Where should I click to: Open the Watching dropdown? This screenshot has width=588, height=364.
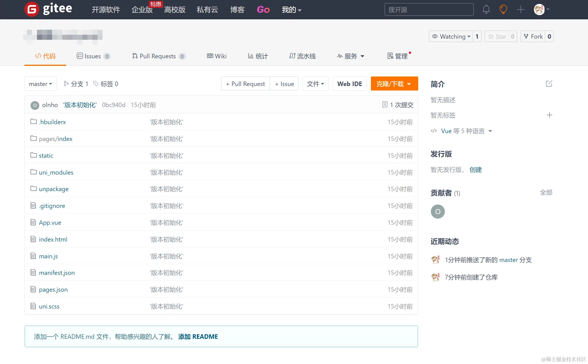point(451,36)
